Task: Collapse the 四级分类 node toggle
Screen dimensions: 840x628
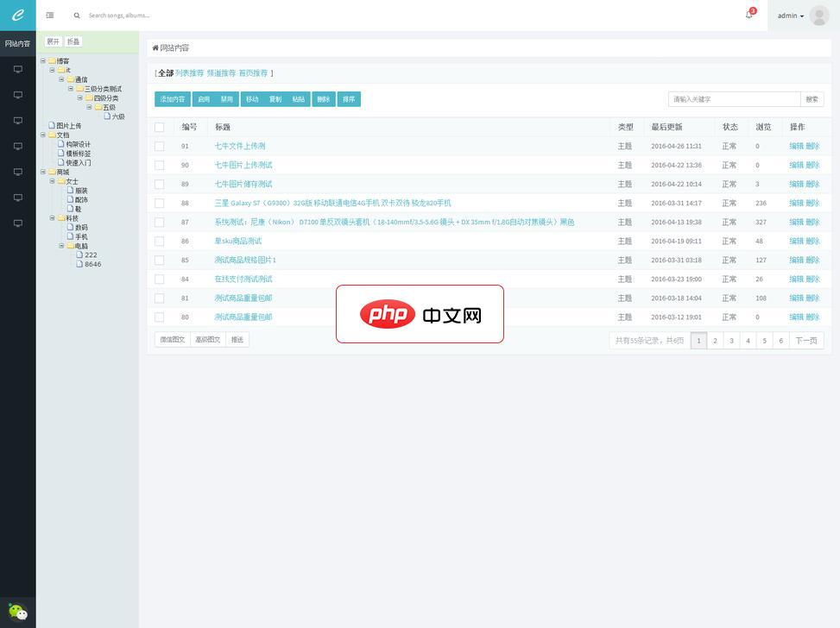Action: [x=80, y=97]
